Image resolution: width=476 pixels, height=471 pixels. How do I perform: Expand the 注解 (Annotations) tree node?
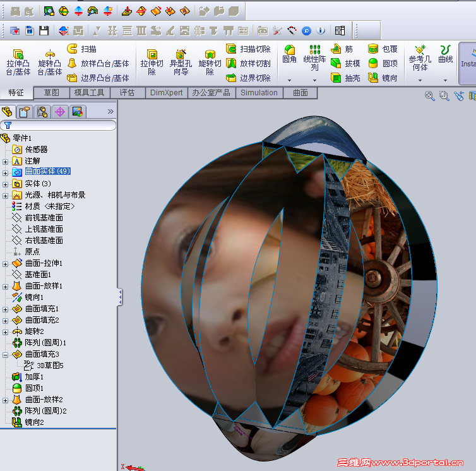5,162
